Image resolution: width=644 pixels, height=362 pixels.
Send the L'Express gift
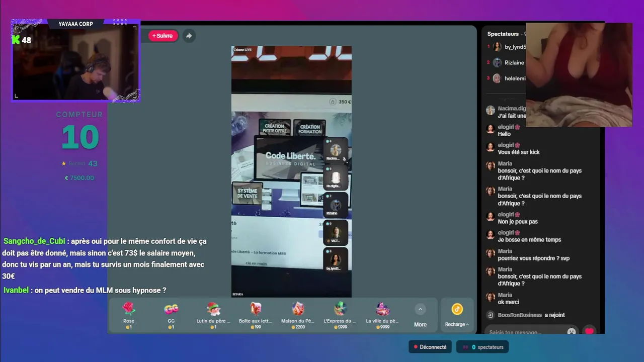(340, 315)
